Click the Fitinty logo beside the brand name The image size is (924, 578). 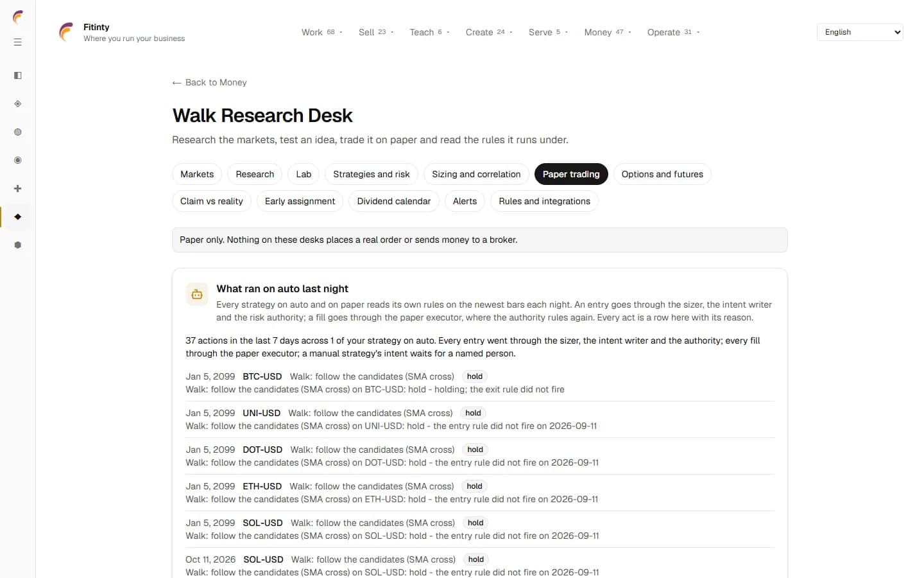[66, 32]
